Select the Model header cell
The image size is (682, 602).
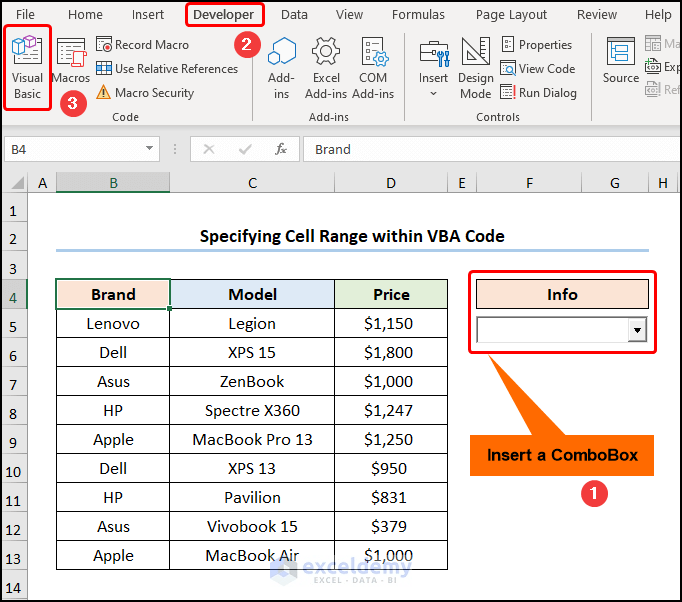[x=252, y=294]
